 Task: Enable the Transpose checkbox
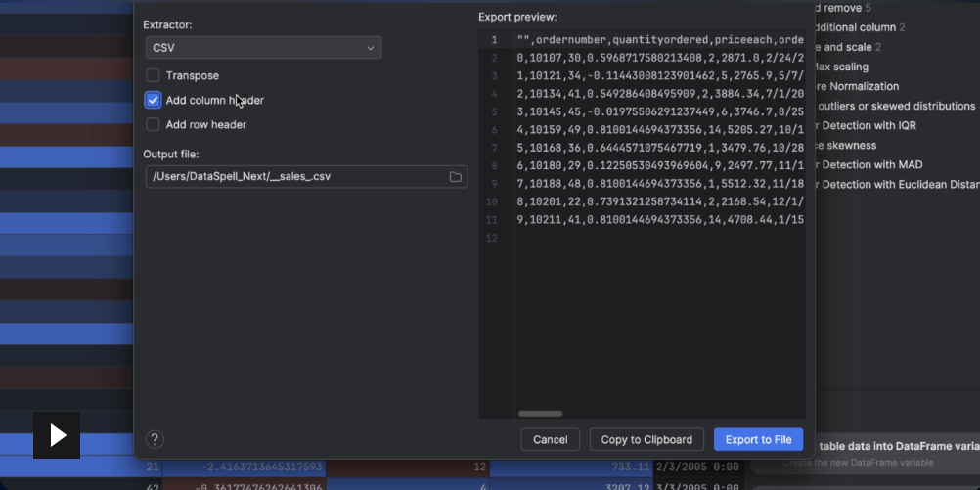tap(153, 75)
